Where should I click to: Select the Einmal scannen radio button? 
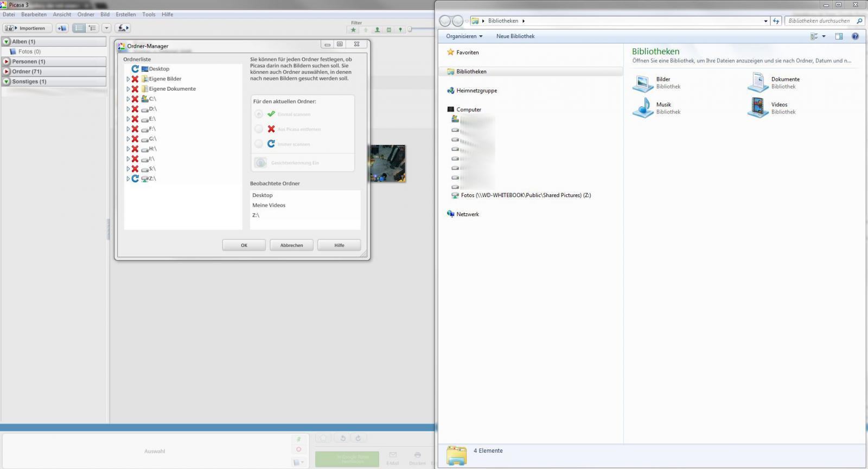pos(259,114)
